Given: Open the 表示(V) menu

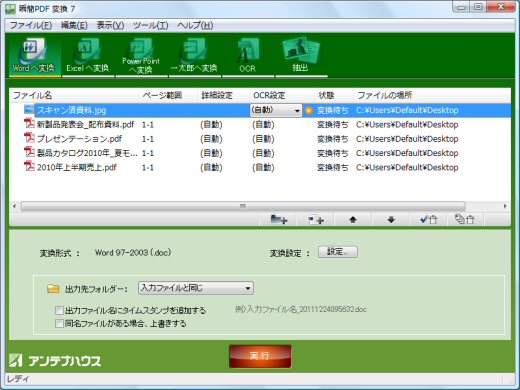Looking at the screenshot, I should (x=110, y=25).
